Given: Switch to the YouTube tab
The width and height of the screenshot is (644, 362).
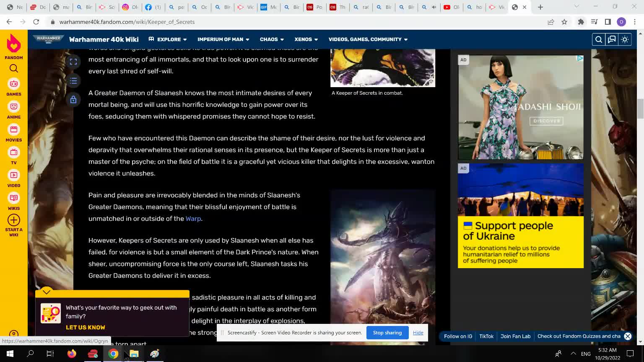Looking at the screenshot, I should pos(451,7).
